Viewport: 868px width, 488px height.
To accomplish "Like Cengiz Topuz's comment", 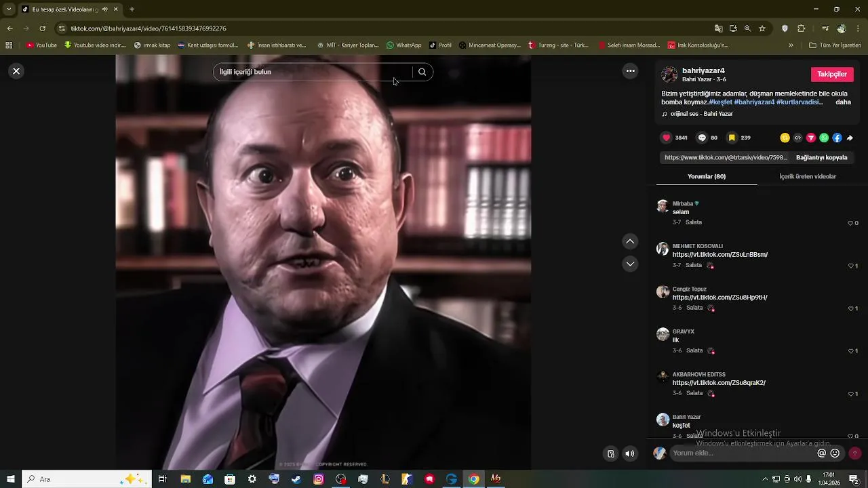I will [850, 308].
